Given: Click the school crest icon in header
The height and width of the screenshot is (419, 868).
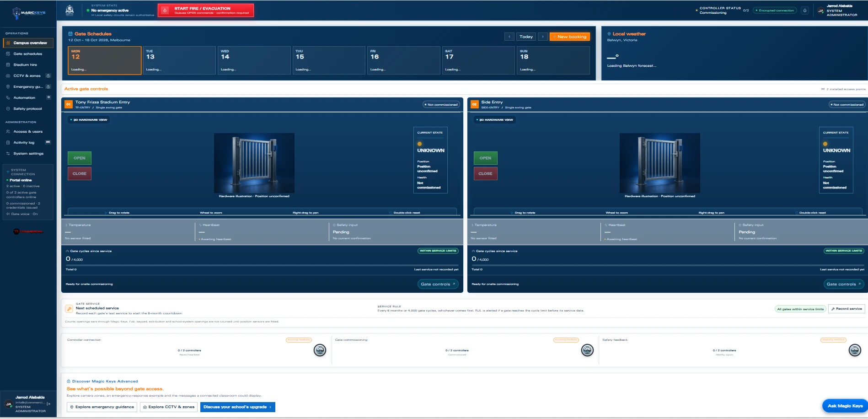Looking at the screenshot, I should [70, 10].
